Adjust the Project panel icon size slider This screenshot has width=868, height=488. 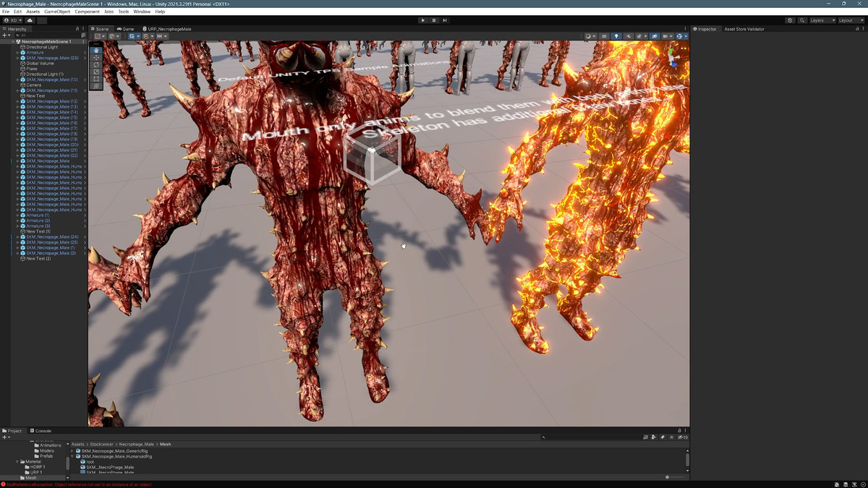click(674, 477)
